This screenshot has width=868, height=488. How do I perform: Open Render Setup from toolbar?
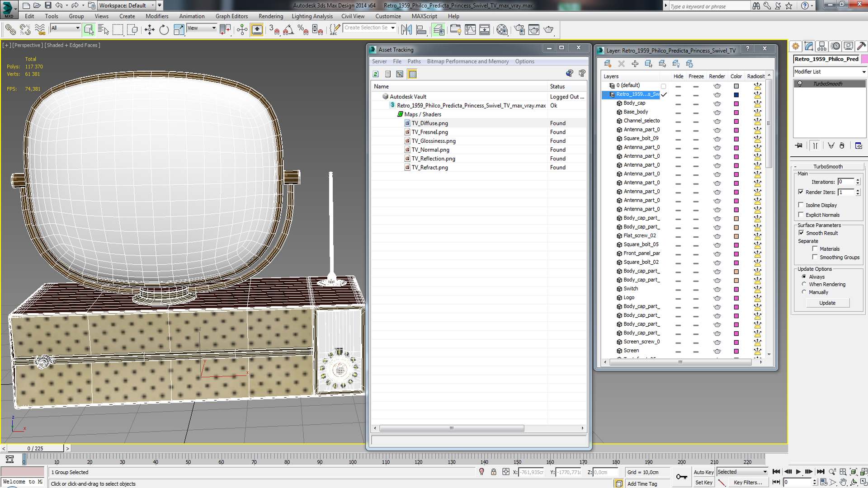519,30
